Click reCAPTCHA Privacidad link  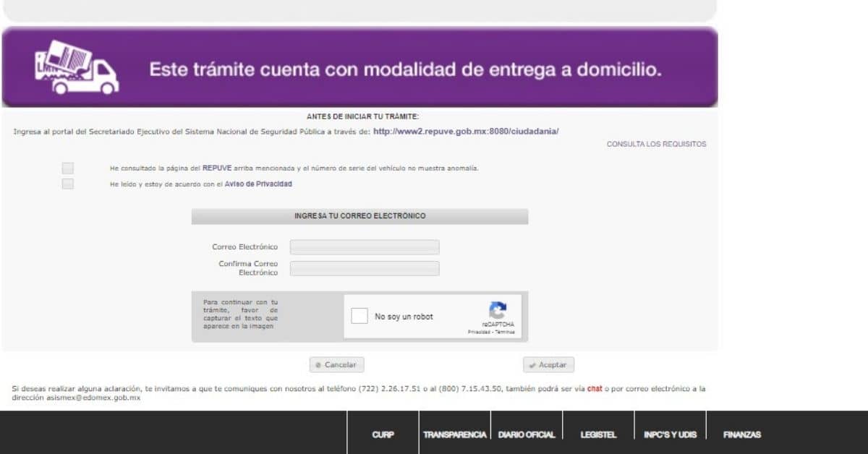[479, 332]
